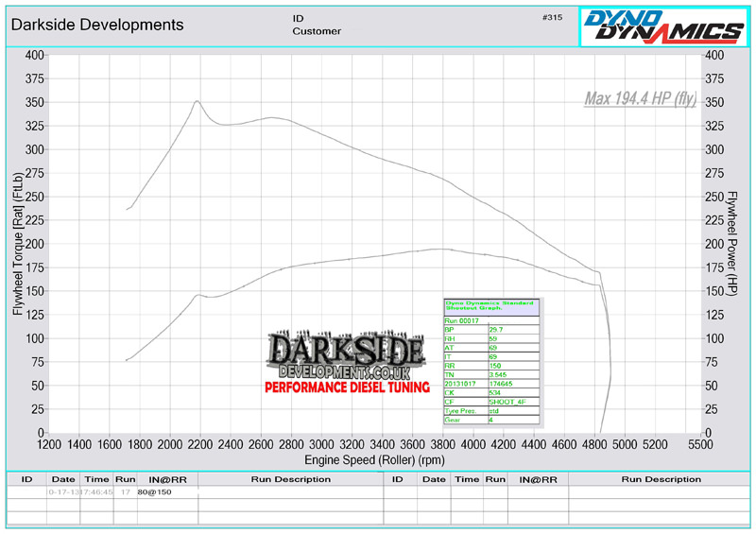Click the CF value SHOOT_4F
The image size is (756, 534).
click(507, 402)
